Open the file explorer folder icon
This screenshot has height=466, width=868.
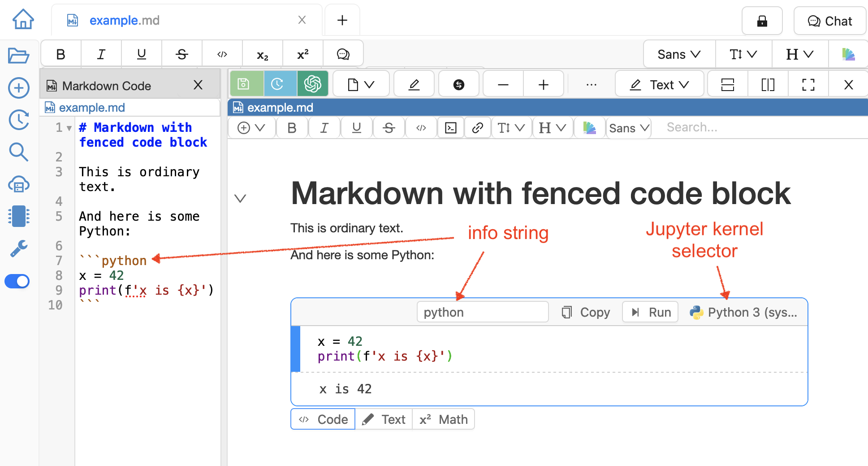19,56
